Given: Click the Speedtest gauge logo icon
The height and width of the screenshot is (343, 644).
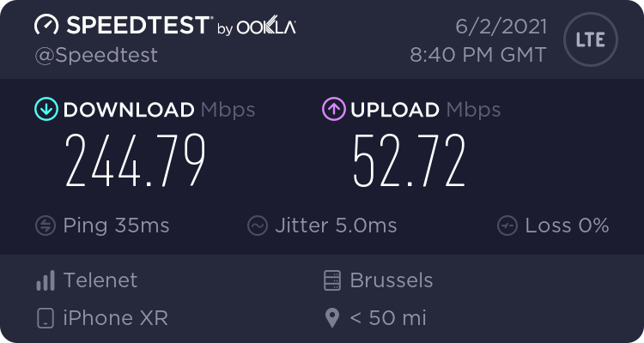Looking at the screenshot, I should tap(48, 25).
